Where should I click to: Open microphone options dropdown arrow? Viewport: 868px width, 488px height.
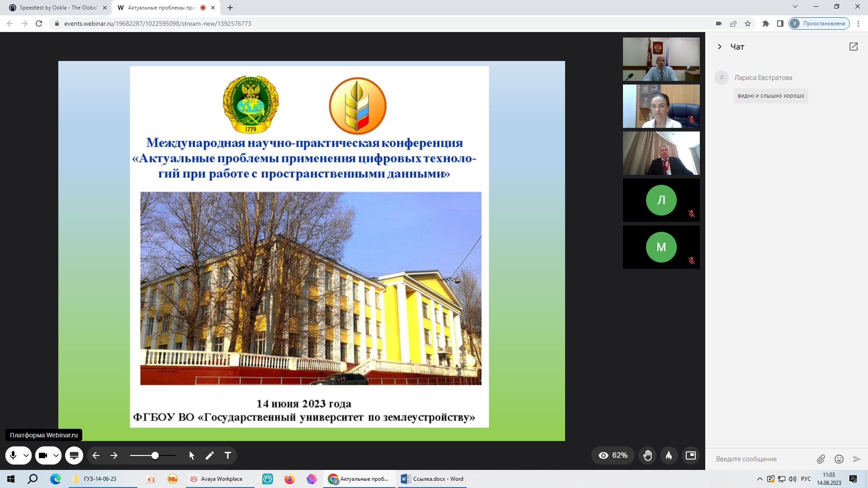tap(26, 455)
